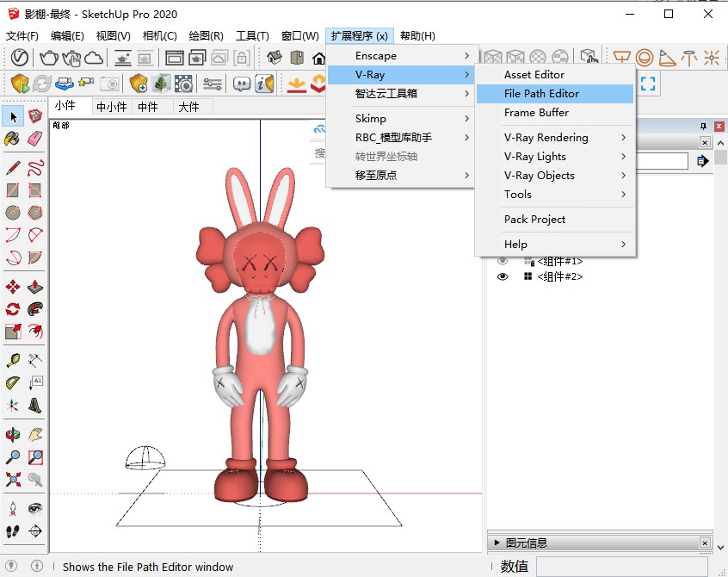Activate the Orbit camera tool
The width and height of the screenshot is (728, 577).
click(x=13, y=435)
